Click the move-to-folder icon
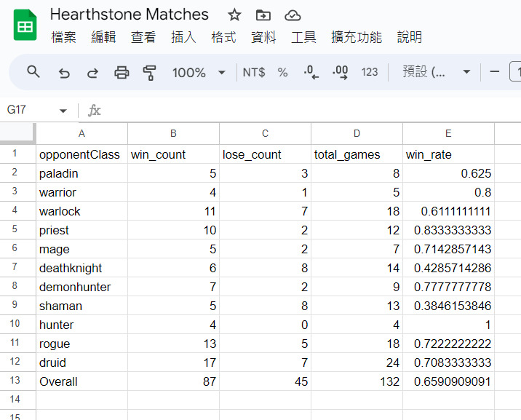Viewport: 521px width, 420px height. click(263, 15)
